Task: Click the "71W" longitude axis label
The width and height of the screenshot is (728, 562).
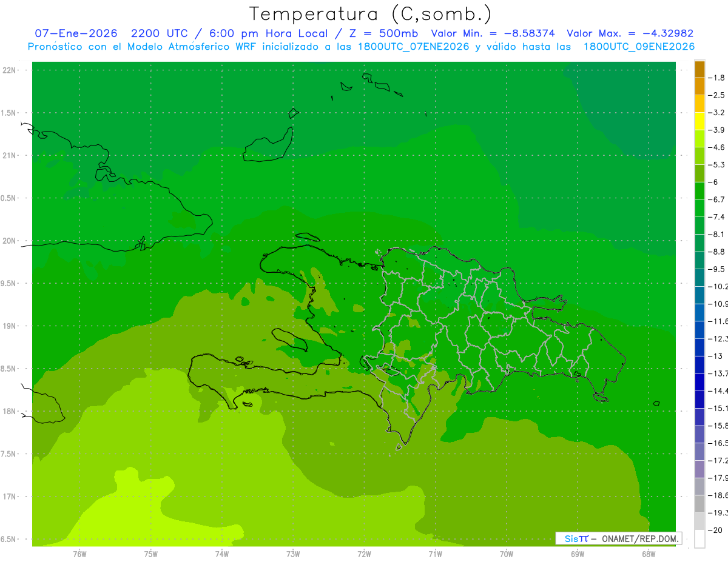Action: click(x=435, y=554)
